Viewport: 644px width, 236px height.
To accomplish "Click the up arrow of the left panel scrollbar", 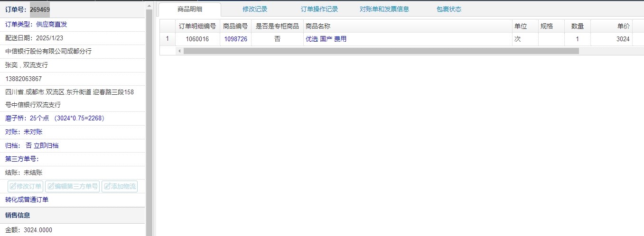I will pos(149,5).
